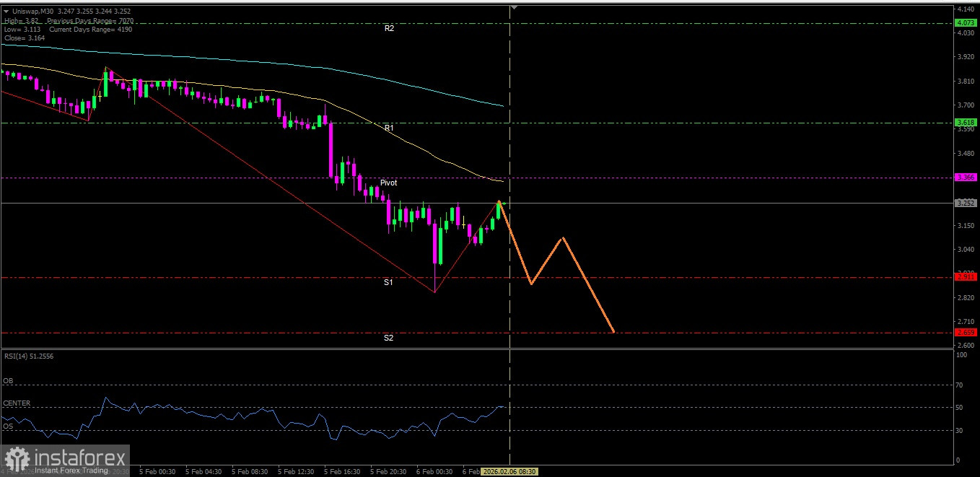Click the 4.140 price scale value
This screenshot has height=477, width=980.
pos(967,9)
